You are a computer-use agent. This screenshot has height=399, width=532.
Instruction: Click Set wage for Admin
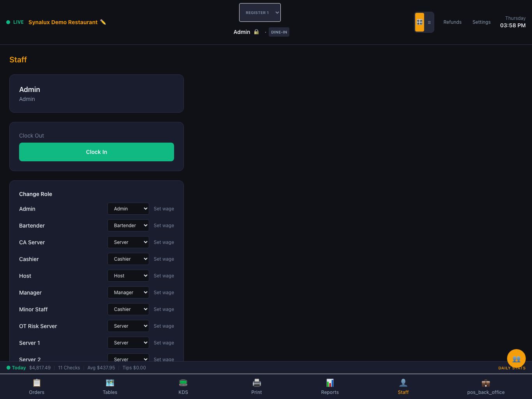click(164, 209)
